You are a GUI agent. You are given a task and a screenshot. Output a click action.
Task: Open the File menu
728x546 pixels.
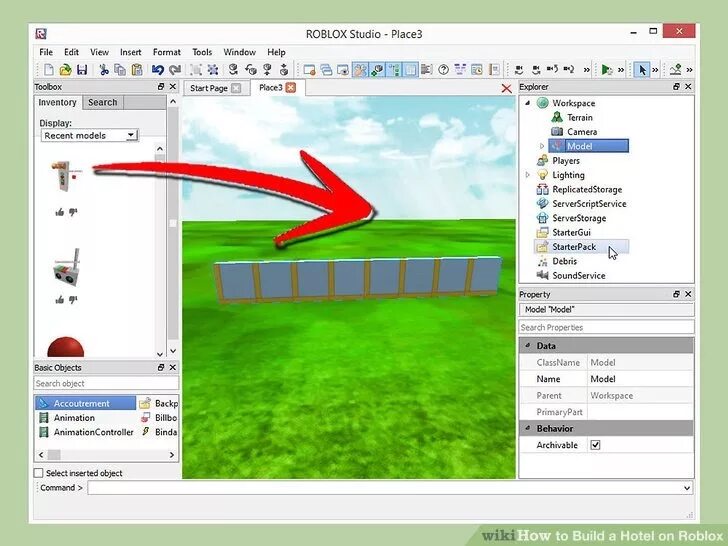[46, 52]
